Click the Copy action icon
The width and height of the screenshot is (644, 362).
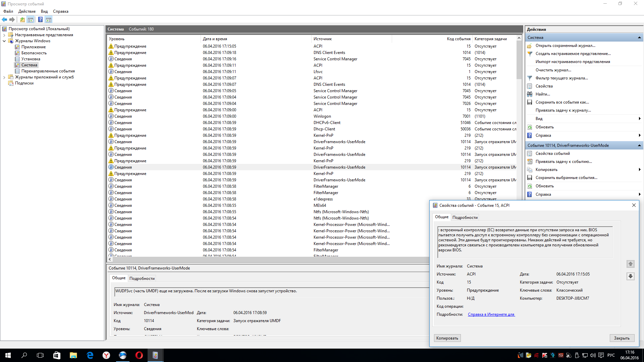click(x=530, y=170)
